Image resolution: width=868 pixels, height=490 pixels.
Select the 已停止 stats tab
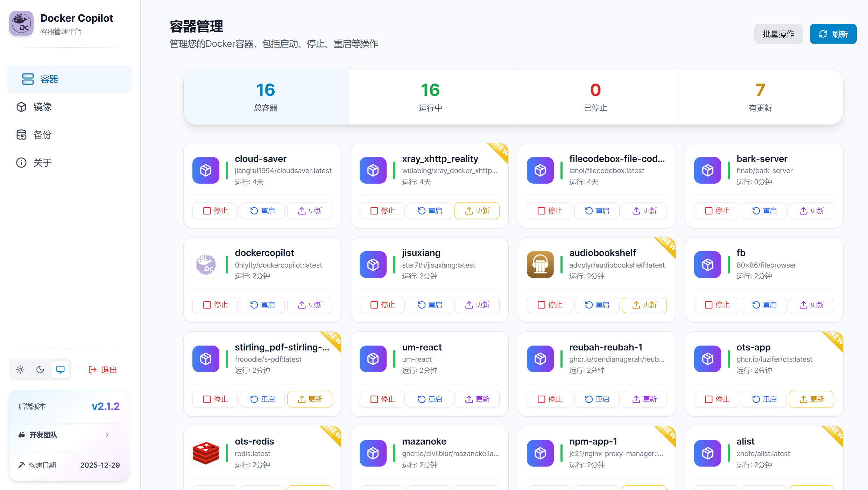tap(595, 97)
